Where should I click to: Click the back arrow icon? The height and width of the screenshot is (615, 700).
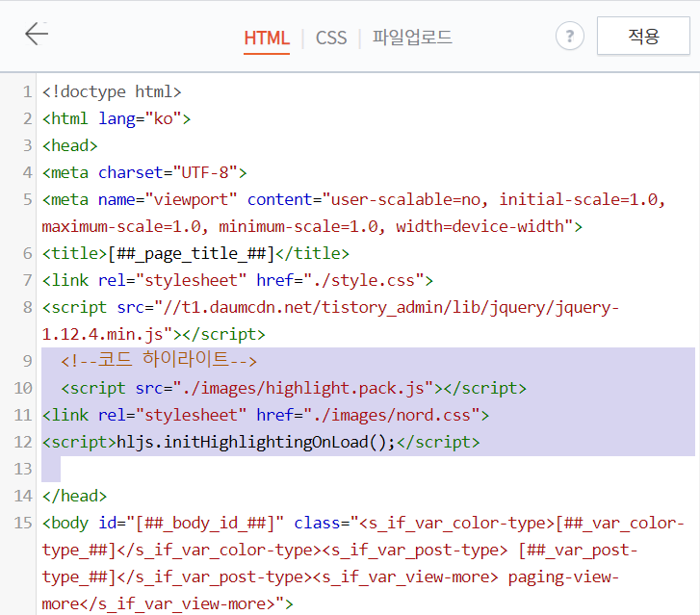pyautogui.click(x=37, y=34)
